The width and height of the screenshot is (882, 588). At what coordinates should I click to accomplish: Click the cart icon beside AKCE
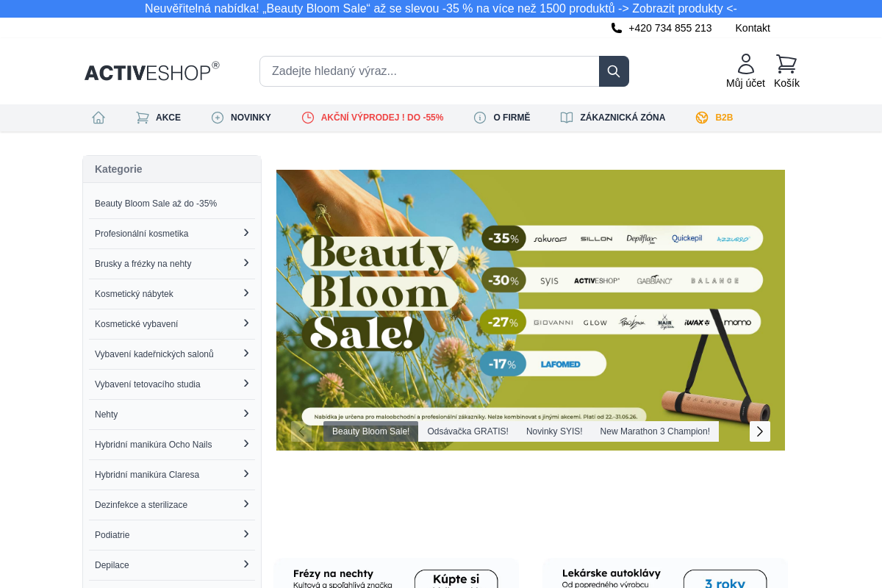(x=143, y=118)
